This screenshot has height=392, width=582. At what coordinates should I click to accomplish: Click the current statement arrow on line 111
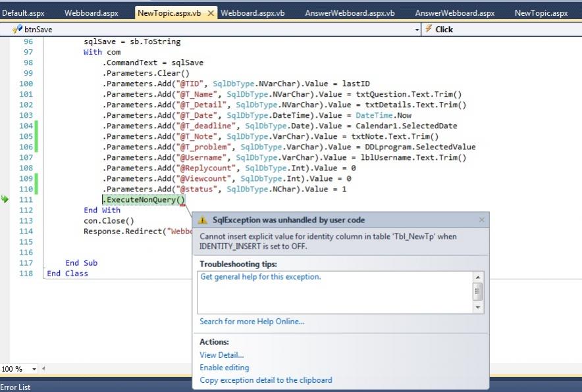point(5,199)
